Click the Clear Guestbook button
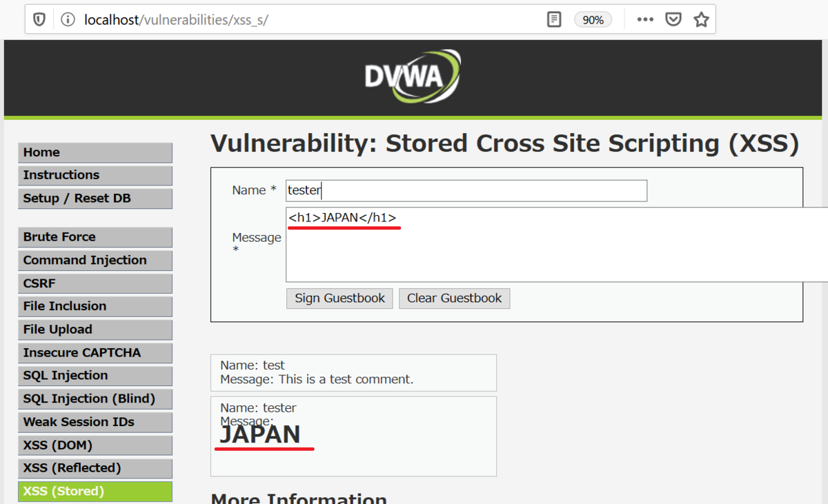The height and width of the screenshot is (504, 828). coord(455,299)
